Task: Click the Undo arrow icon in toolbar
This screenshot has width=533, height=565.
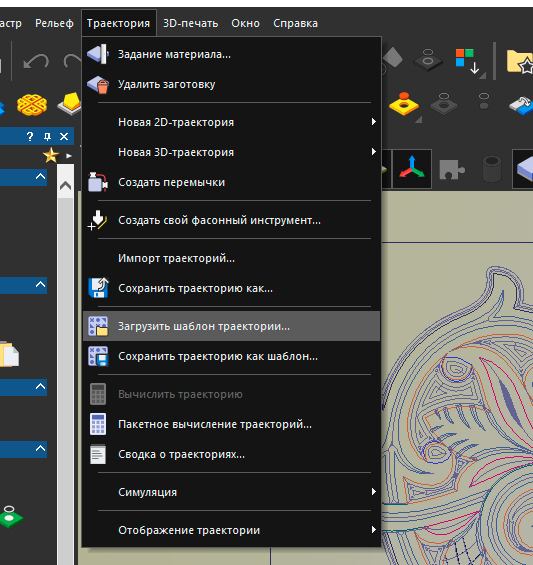Action: pos(36,61)
